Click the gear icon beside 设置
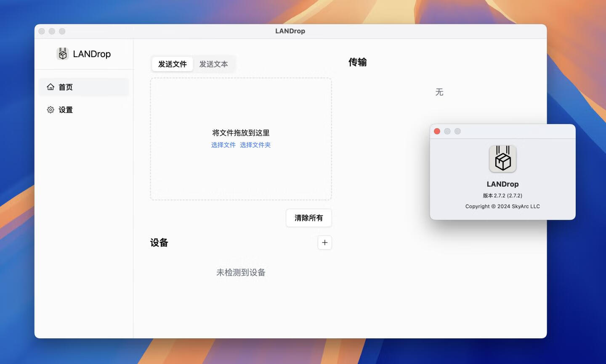Screen dimensions: 606x364 (50, 110)
